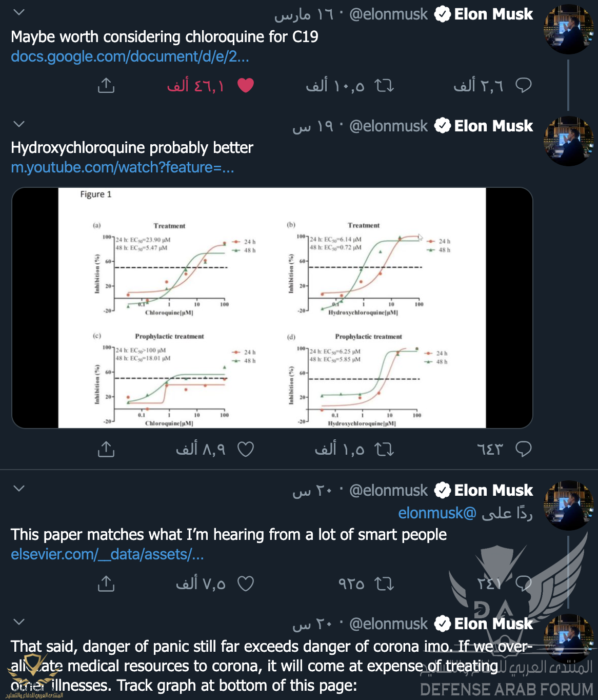Open the elsevier.com data assets link

point(107,554)
